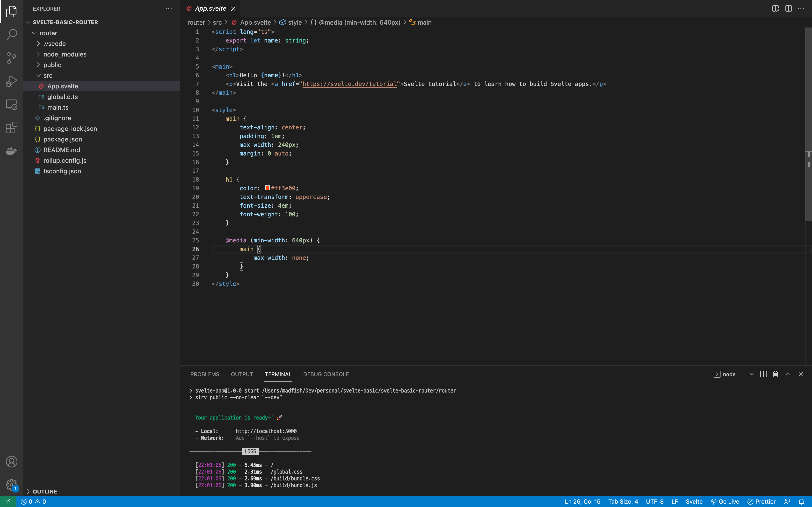Collapse the src folder

48,75
